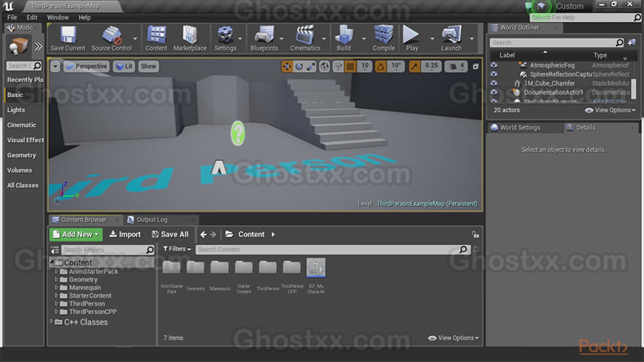The image size is (644, 362).
Task: Open viewport options dropdown arrow
Action: [55, 67]
